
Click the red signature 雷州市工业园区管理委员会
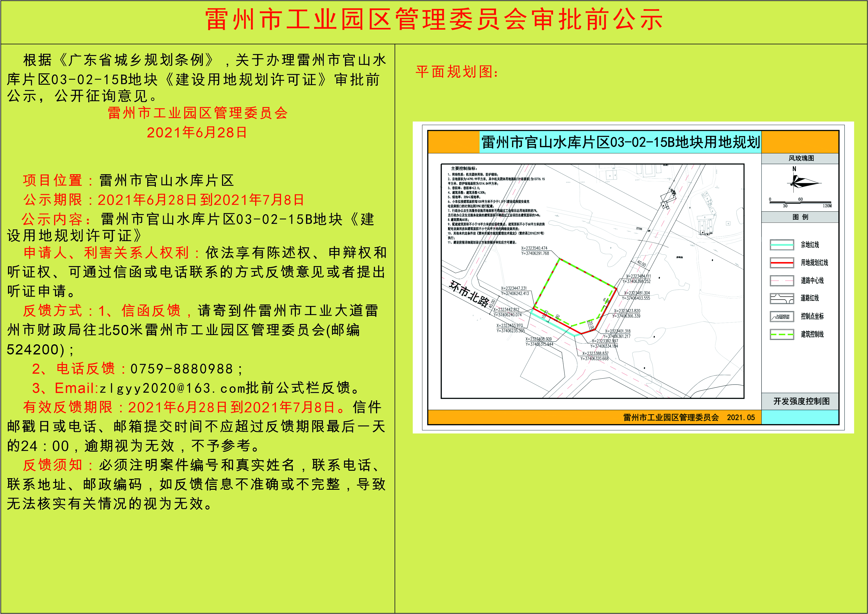click(198, 113)
